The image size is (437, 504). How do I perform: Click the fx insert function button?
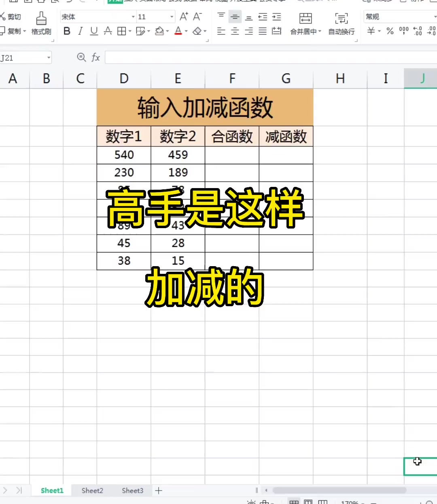point(95,57)
